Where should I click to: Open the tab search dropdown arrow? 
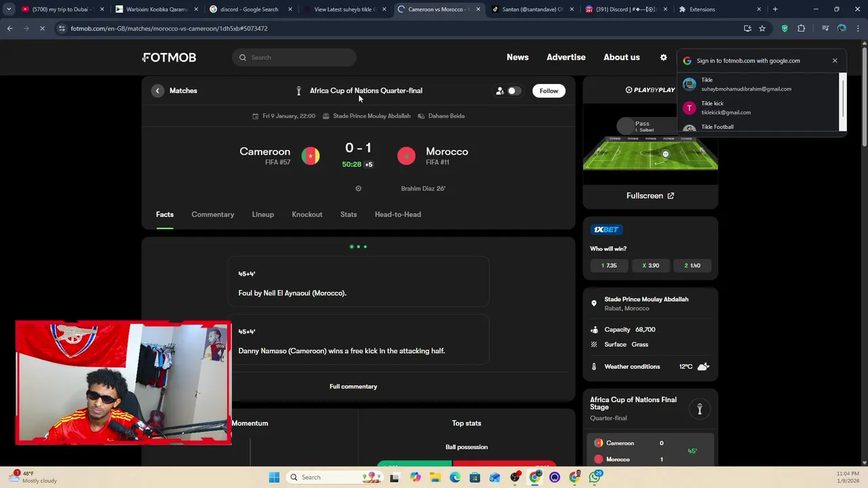8,9
